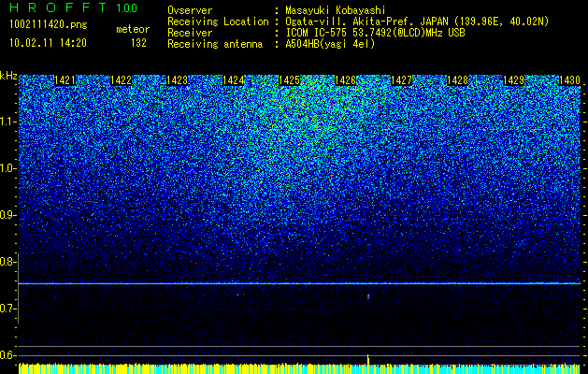Click the red meteor echo dot on spectrogram
588x374 pixels.
click(368, 297)
